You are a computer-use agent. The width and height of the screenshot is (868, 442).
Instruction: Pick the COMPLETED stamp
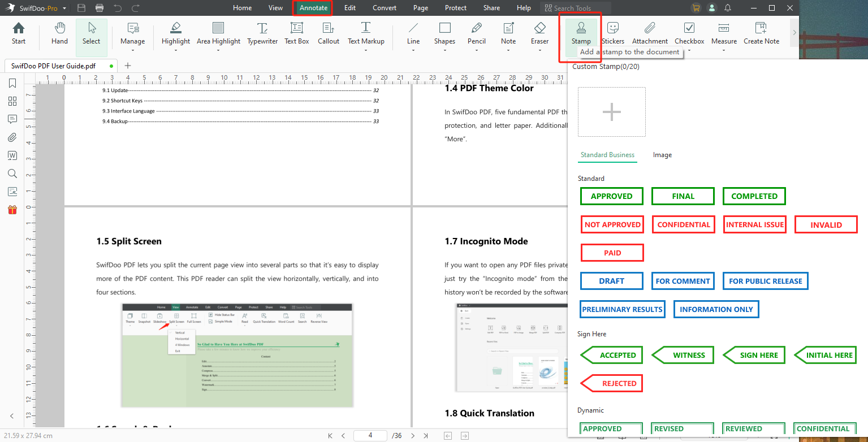pos(754,196)
